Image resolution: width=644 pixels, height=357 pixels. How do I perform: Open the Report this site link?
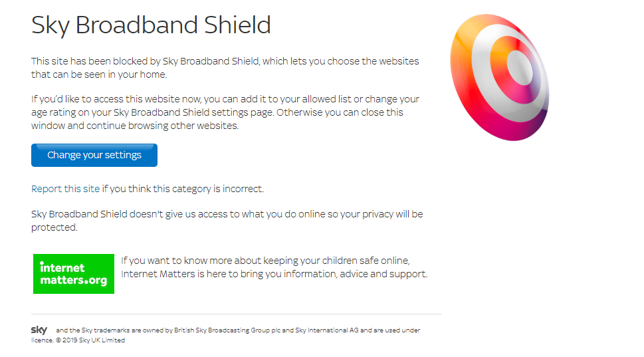(65, 189)
